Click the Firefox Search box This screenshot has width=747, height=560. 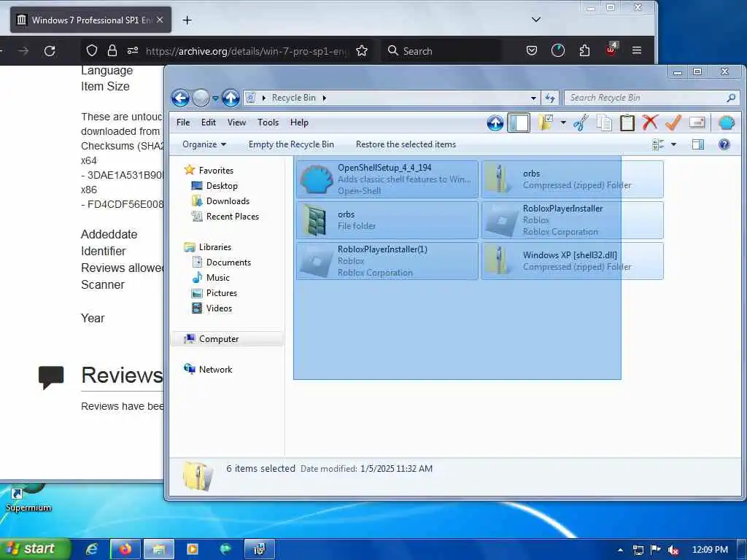click(x=441, y=51)
